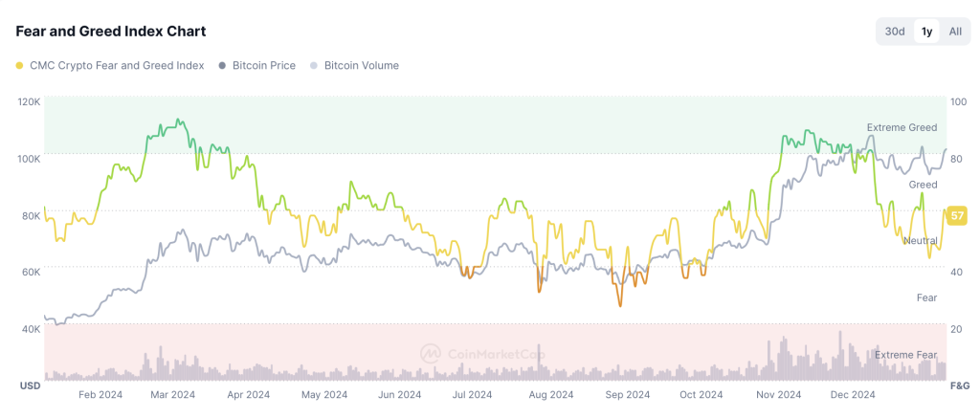
Task: Click the Extreme Greed zone label
Action: pos(902,127)
